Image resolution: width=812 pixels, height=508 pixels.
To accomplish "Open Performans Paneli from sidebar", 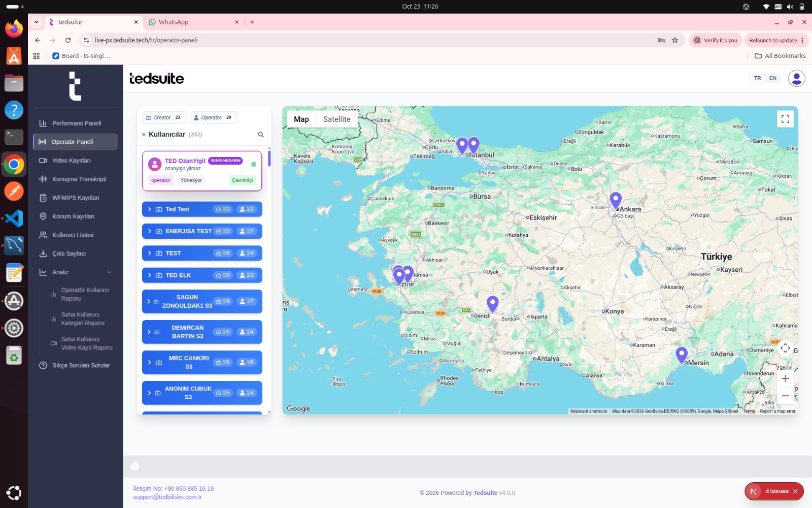I will (75, 123).
